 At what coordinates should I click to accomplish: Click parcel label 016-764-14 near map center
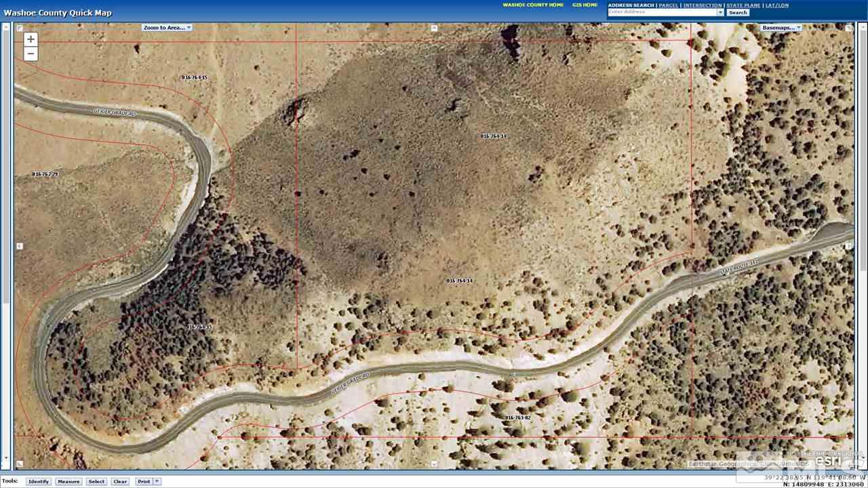tap(460, 281)
